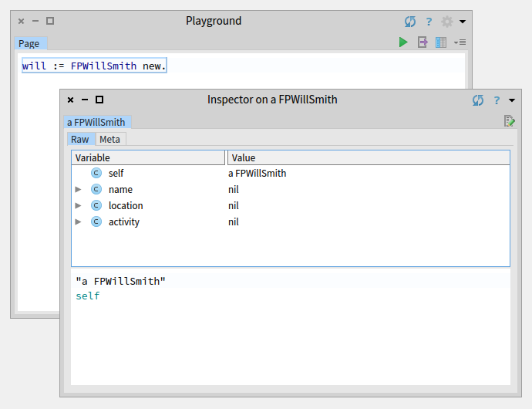The image size is (532, 409).
Task: Click the "a FPWillSmith" comment in evaluator
Action: (x=120, y=281)
